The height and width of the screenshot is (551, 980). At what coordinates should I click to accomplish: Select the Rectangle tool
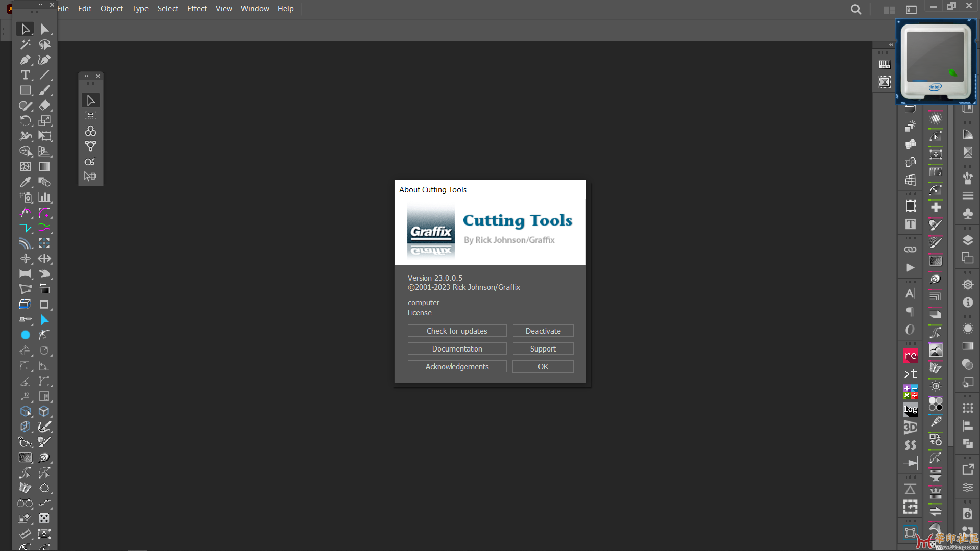click(25, 90)
